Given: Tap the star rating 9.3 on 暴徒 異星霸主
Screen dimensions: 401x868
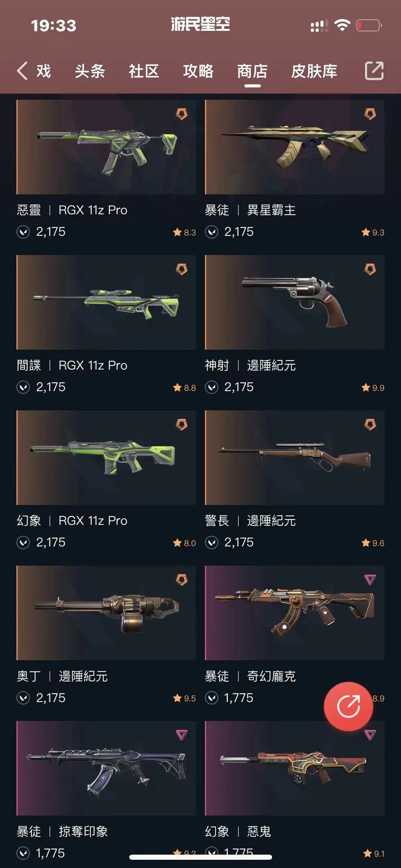Looking at the screenshot, I should [x=373, y=232].
